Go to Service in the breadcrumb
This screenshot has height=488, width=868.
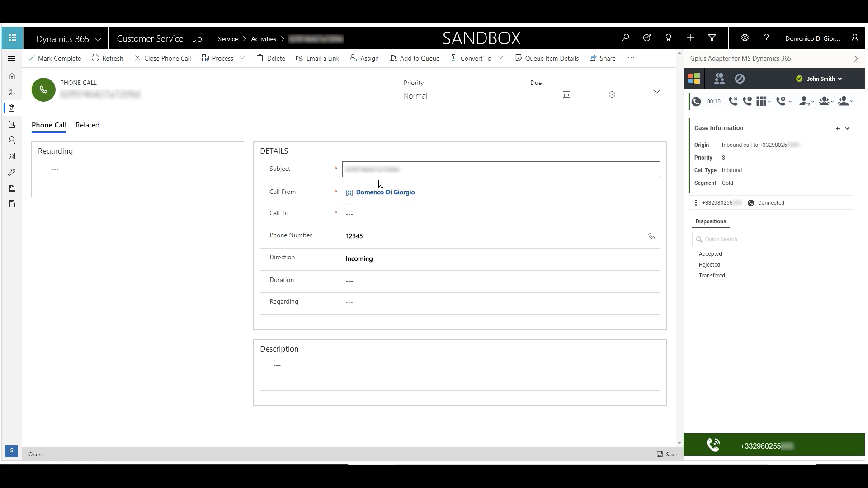(x=228, y=39)
